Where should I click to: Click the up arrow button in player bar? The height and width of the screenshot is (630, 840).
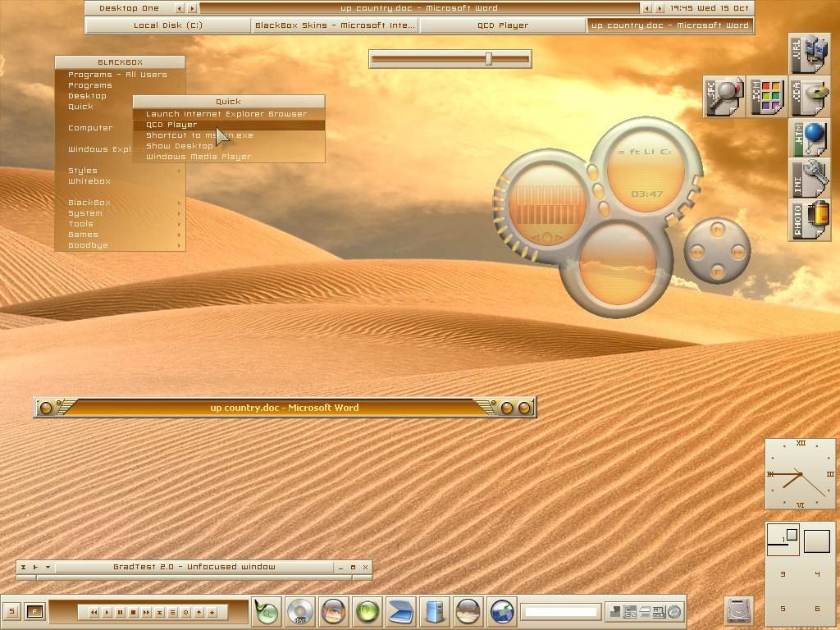pos(199,612)
